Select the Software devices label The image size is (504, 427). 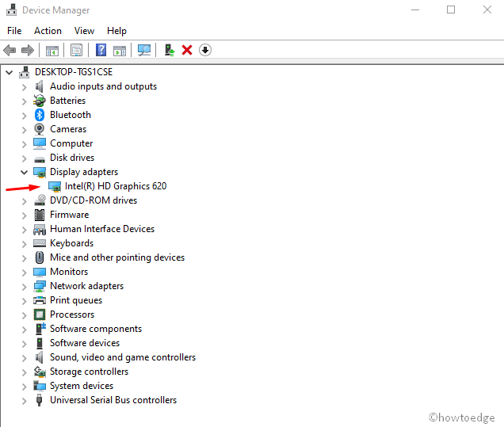point(85,343)
